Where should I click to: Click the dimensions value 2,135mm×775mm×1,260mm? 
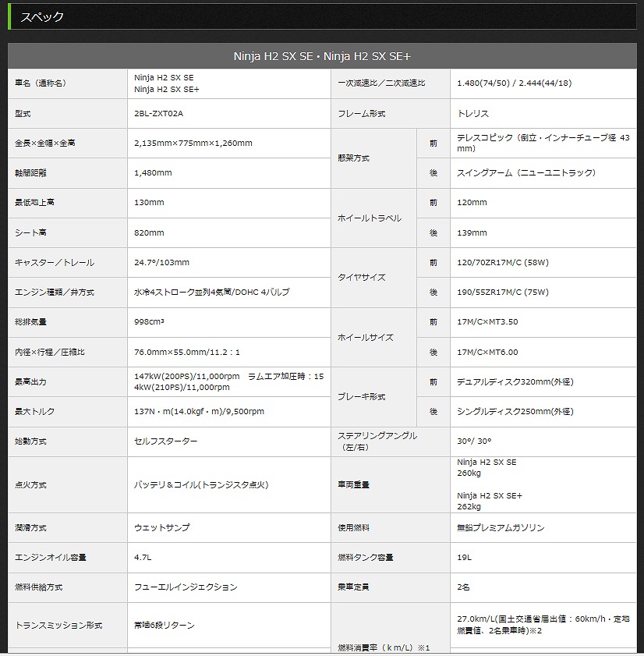point(193,143)
